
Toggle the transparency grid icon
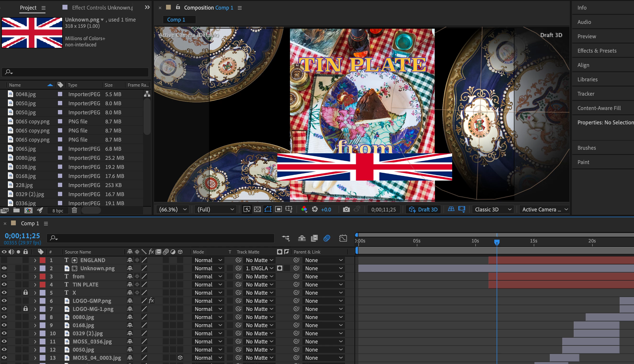(x=257, y=210)
